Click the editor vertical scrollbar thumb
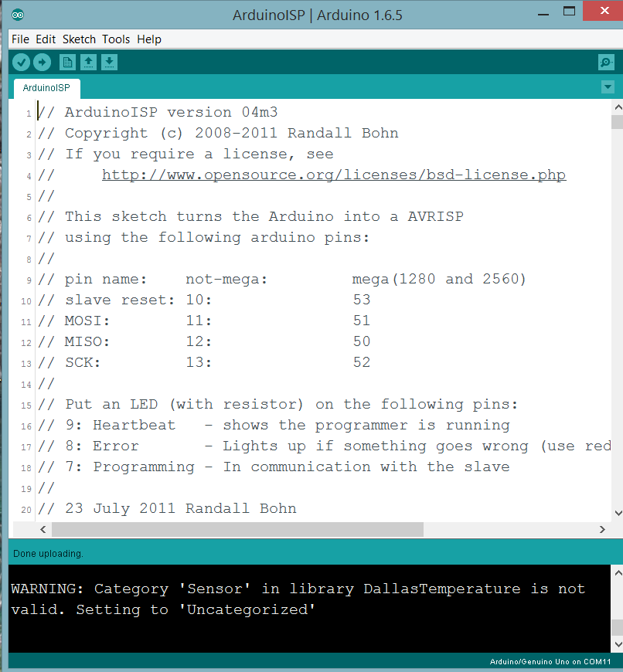The width and height of the screenshot is (623, 672). (x=618, y=121)
